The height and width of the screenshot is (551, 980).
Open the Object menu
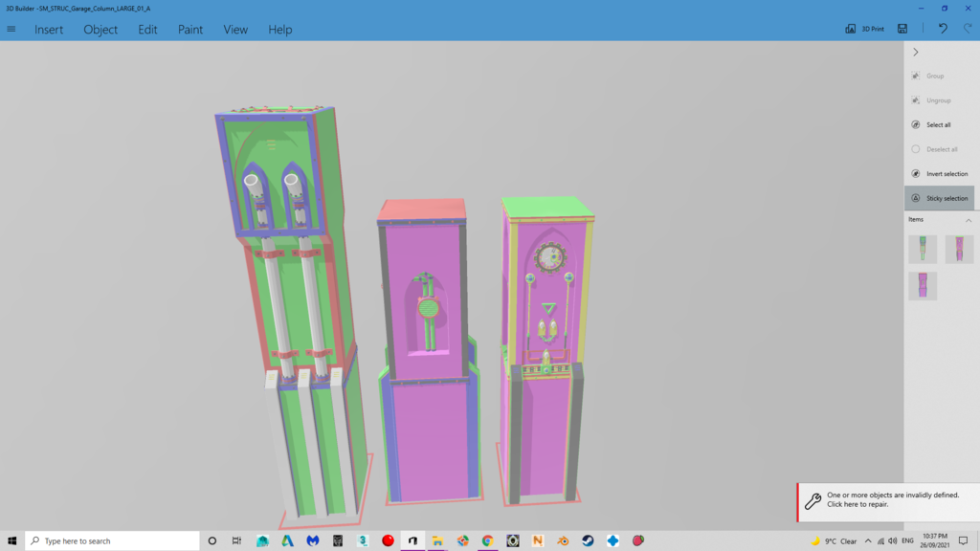pos(100,30)
